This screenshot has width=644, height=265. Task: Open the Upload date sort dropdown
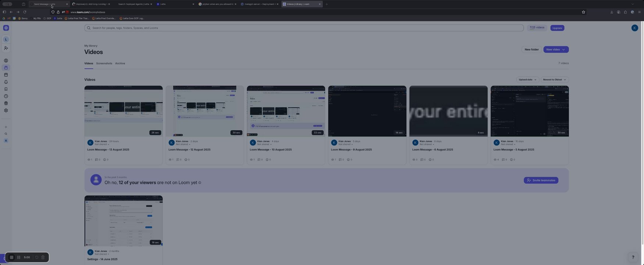(528, 79)
